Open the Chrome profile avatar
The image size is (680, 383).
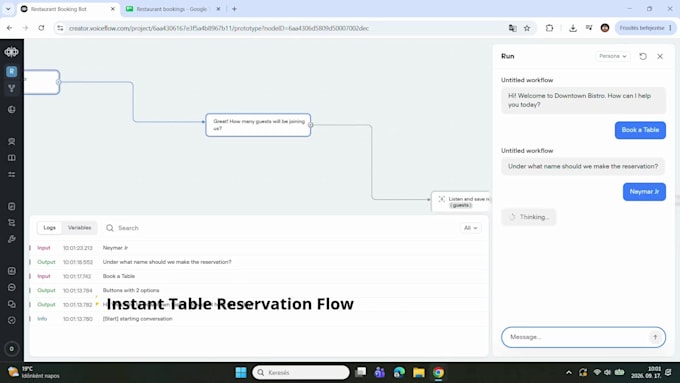(605, 28)
